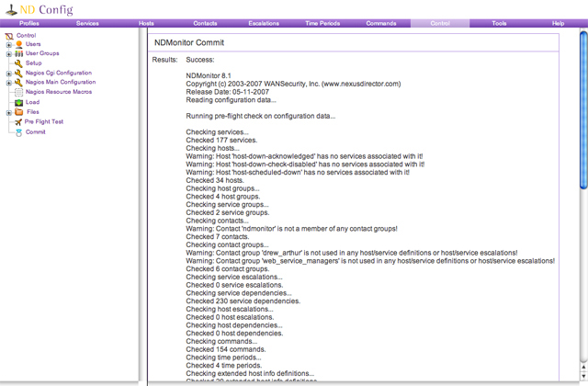
Task: Click the 'NDMonitor 8.1' version line
Action: (x=209, y=75)
